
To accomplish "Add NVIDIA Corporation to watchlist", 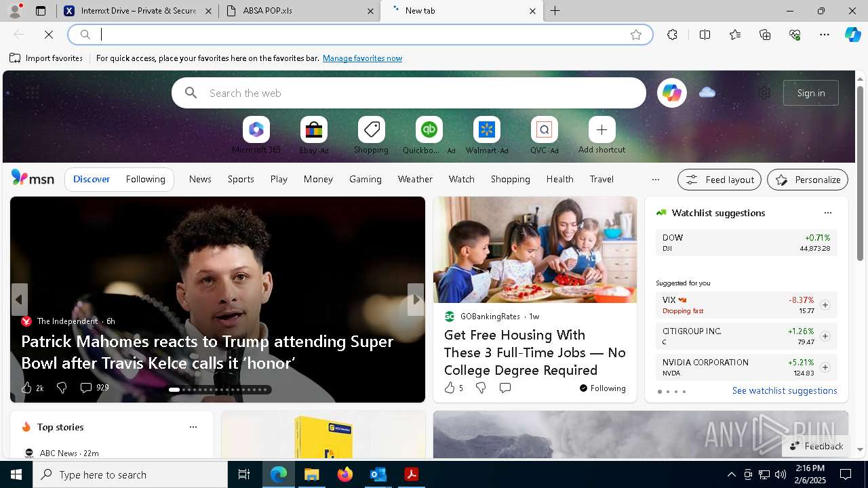I will pos(825,367).
